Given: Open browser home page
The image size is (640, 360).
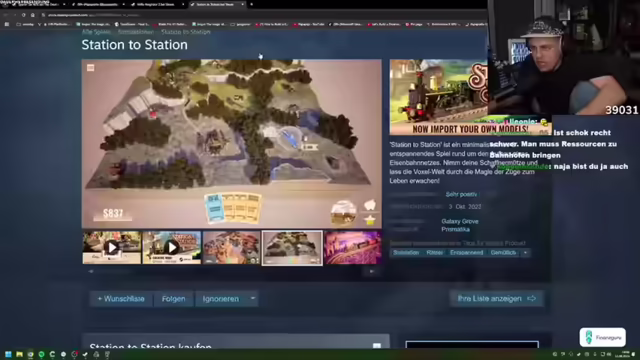Looking at the screenshot, I should tap(33, 15).
